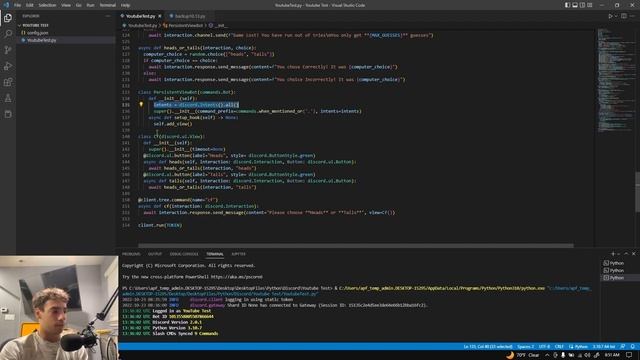Click the VS Code logo in title bar
Screen dimensions: 640x360
[6, 5]
